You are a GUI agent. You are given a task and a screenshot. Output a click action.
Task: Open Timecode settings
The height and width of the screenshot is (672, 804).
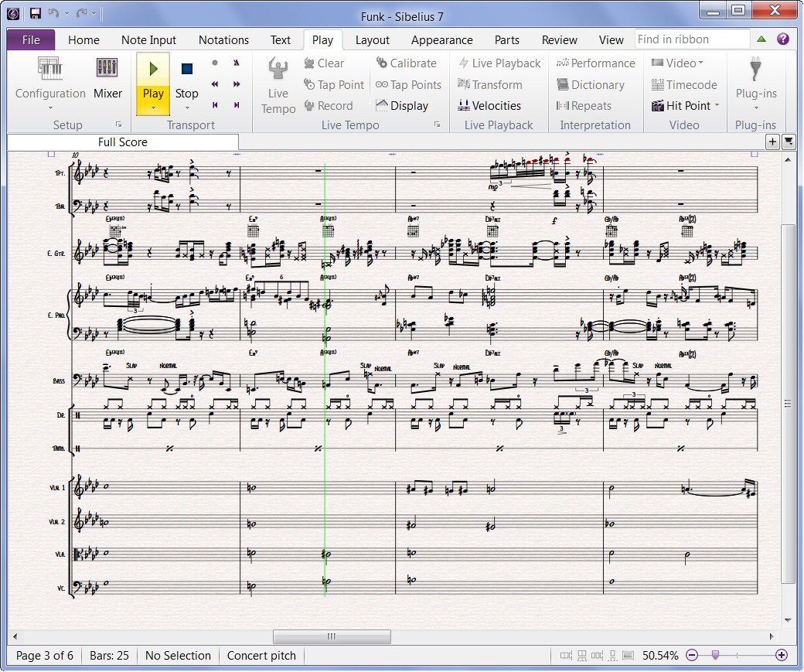coord(684,84)
